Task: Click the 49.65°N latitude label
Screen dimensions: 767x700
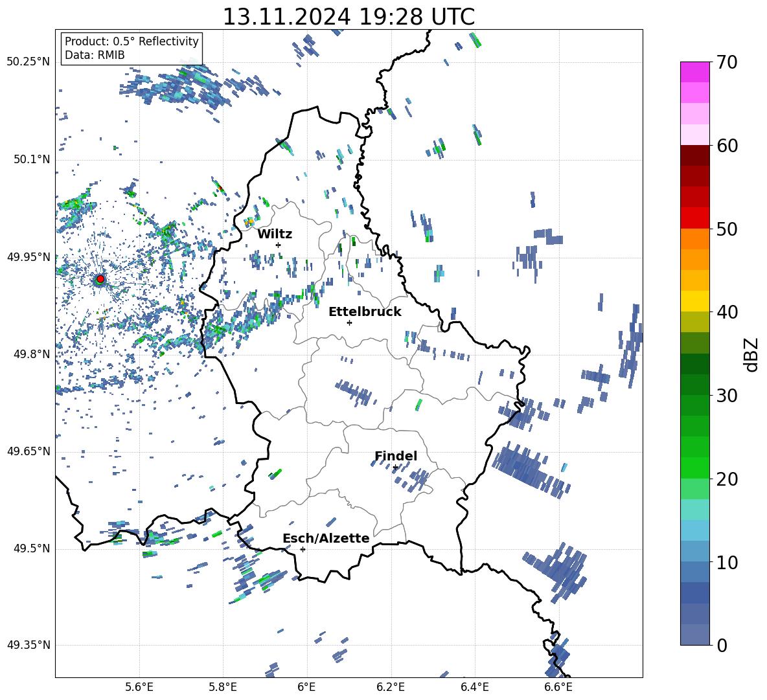Action: click(x=29, y=451)
